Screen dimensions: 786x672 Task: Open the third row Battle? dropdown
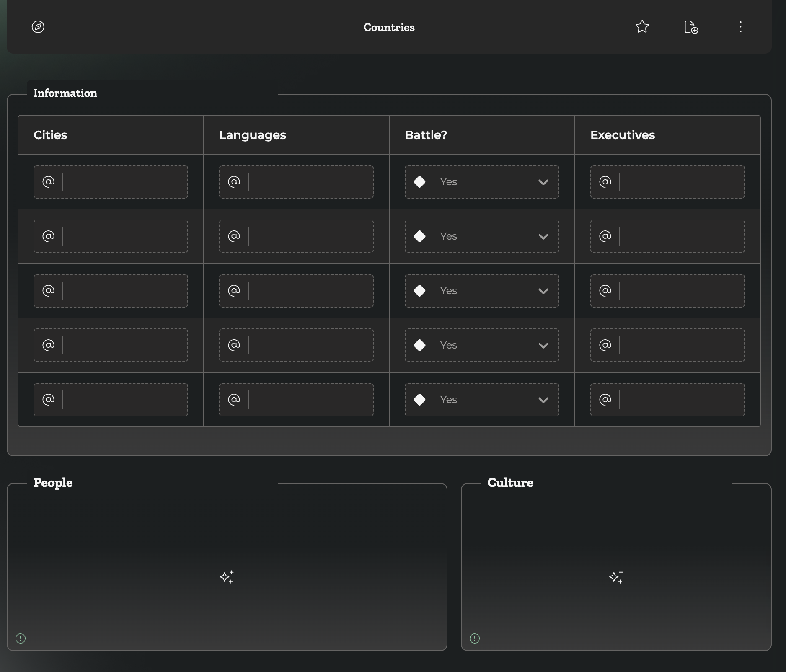pos(481,291)
